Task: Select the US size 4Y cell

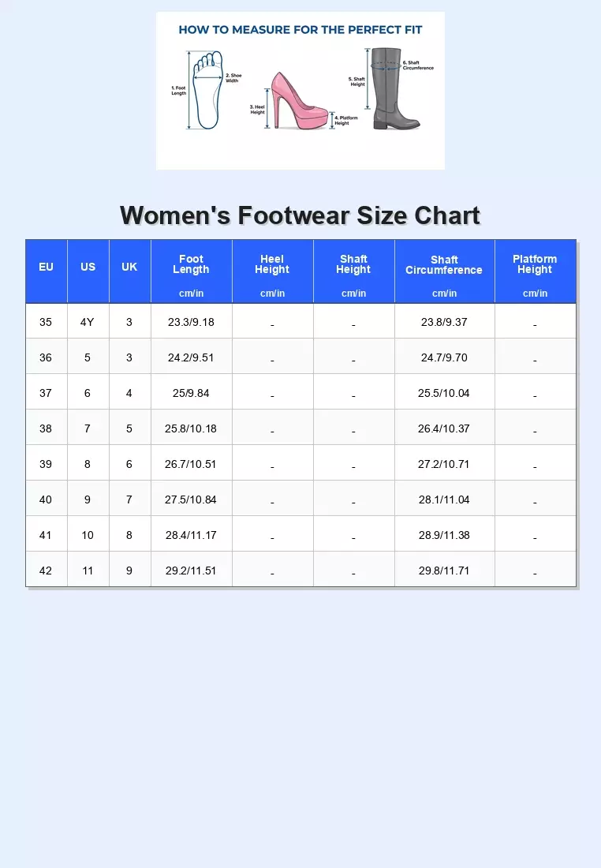Action: (x=88, y=322)
